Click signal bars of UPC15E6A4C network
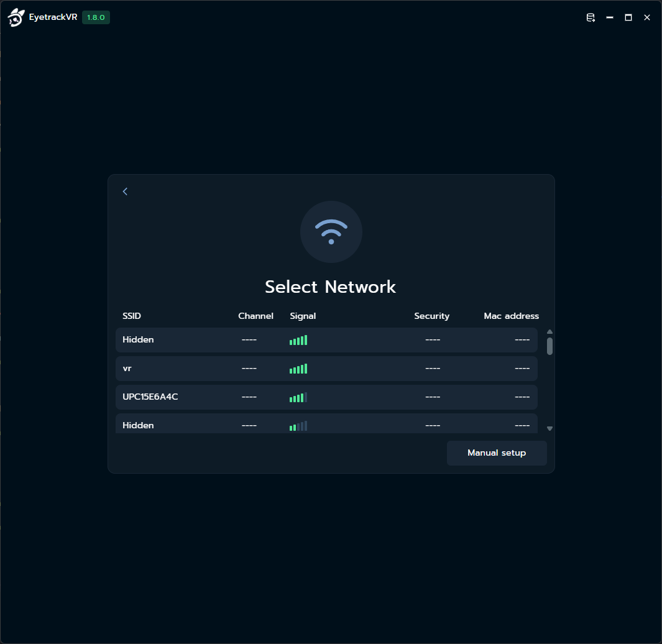 (298, 397)
